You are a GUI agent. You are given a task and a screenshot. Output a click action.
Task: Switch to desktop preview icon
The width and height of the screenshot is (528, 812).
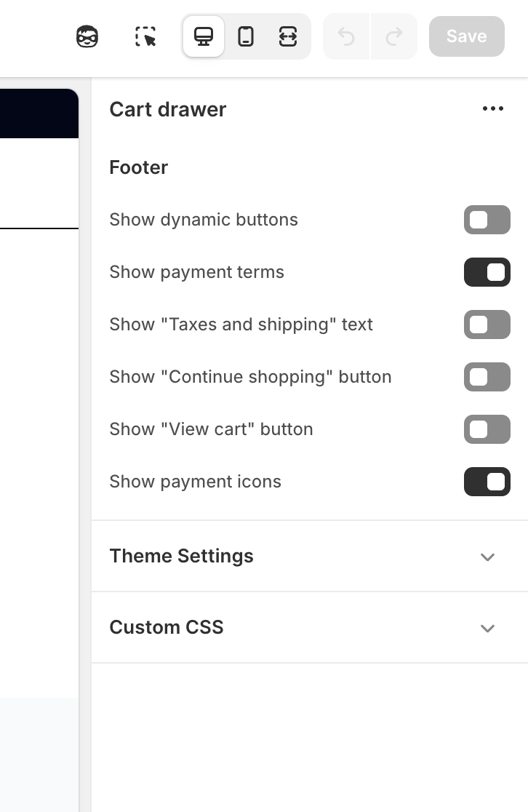tap(204, 36)
